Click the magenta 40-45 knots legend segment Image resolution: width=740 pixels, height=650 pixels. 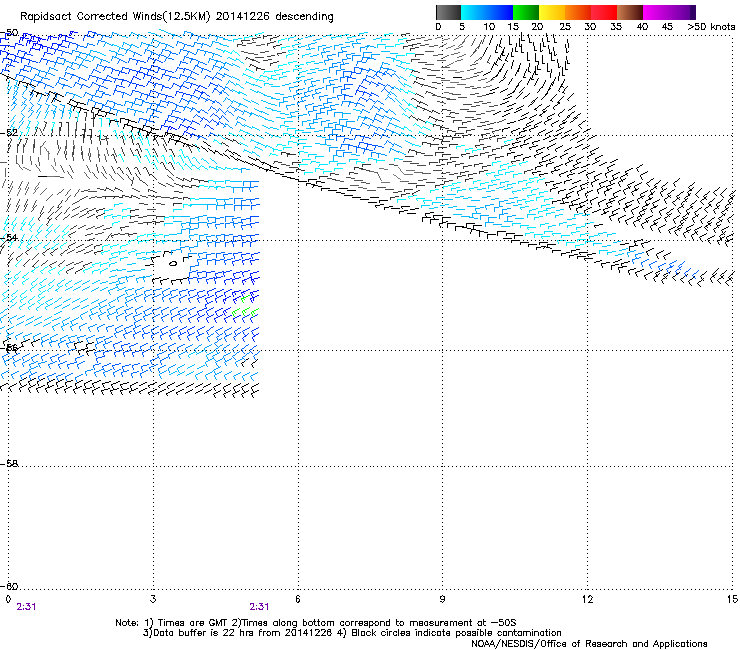(656, 12)
